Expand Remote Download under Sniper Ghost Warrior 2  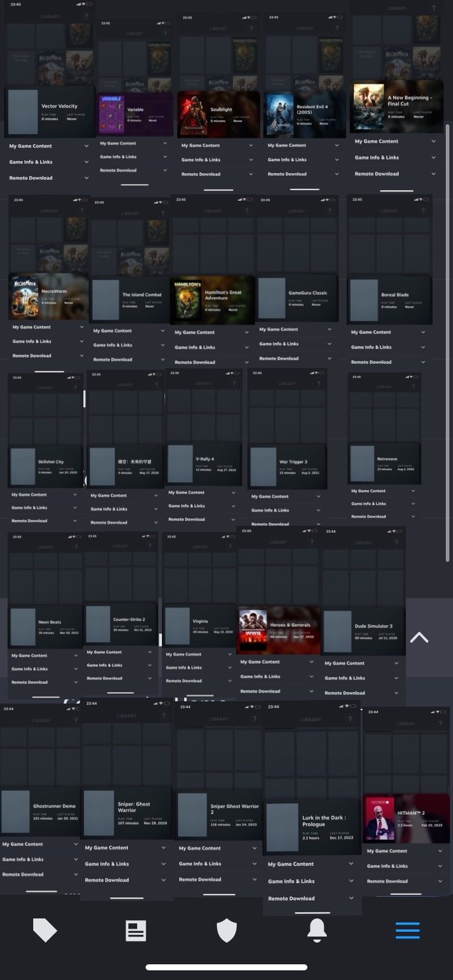point(217,880)
